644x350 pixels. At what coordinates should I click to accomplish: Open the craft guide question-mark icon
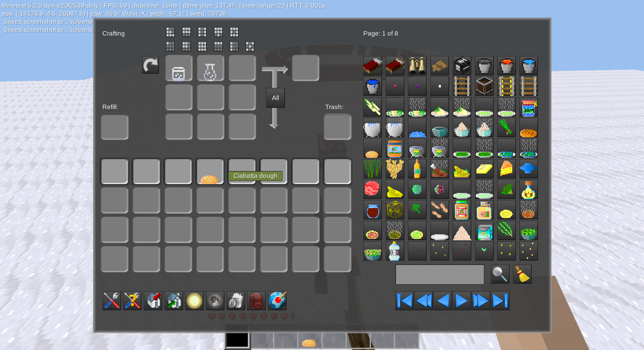click(132, 301)
